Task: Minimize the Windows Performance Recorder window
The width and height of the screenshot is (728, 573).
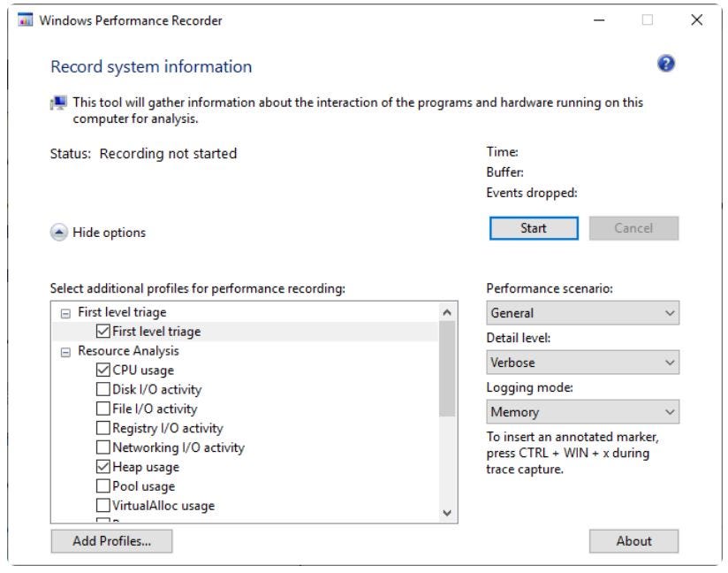Action: 599,20
